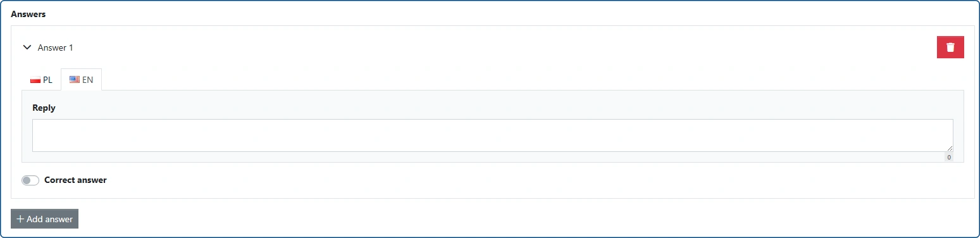980x238 pixels.
Task: Click the Correct answer label text
Action: click(75, 180)
